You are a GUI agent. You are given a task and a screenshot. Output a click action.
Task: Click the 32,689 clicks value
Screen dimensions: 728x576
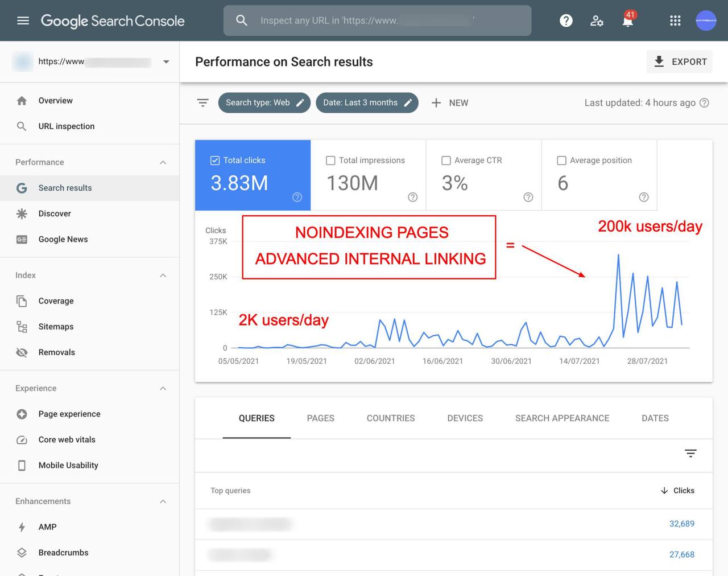pos(682,524)
